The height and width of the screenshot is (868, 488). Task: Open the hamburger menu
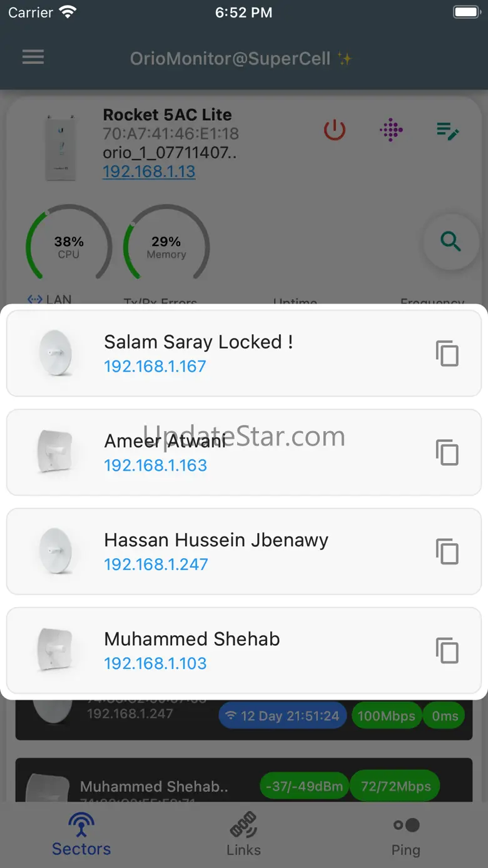pyautogui.click(x=33, y=57)
